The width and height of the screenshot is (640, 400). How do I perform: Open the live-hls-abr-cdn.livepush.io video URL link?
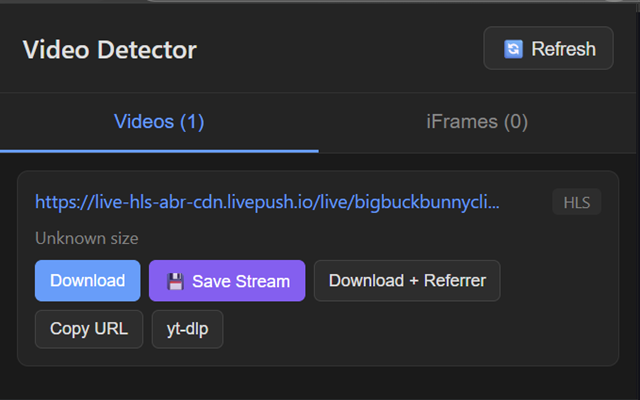coord(267,203)
